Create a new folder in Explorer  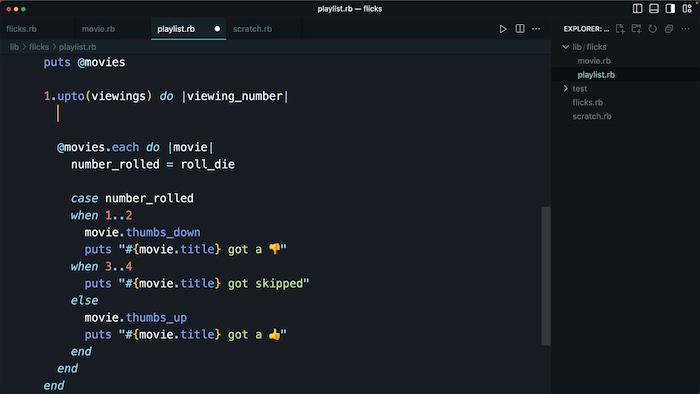(636, 29)
